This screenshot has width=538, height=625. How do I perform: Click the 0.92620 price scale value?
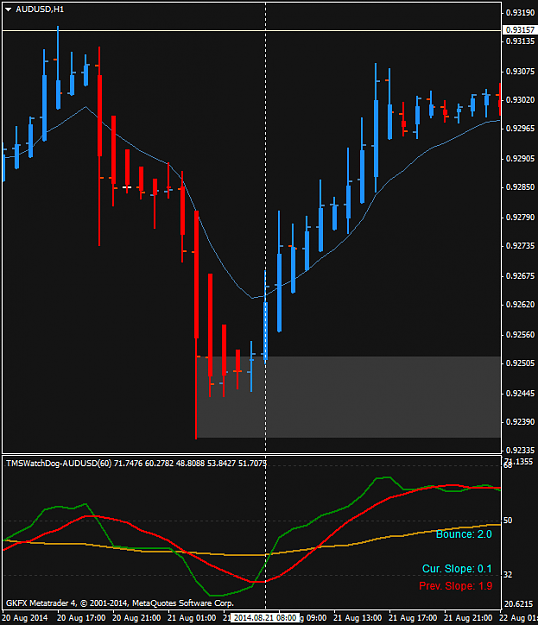tap(520, 305)
